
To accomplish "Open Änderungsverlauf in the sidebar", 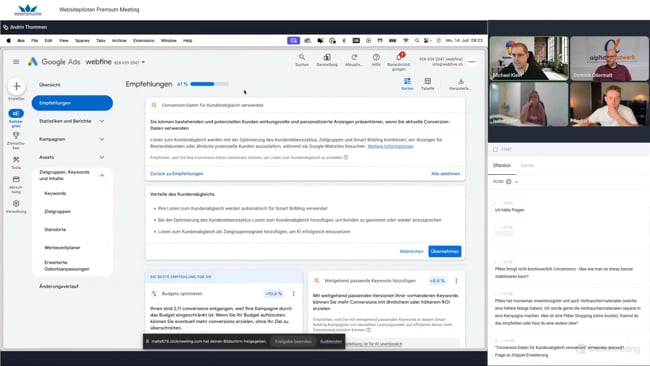I will point(58,286).
